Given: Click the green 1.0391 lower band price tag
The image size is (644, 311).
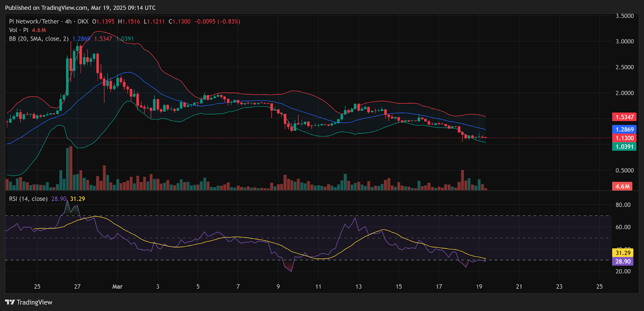Looking at the screenshot, I should point(624,147).
